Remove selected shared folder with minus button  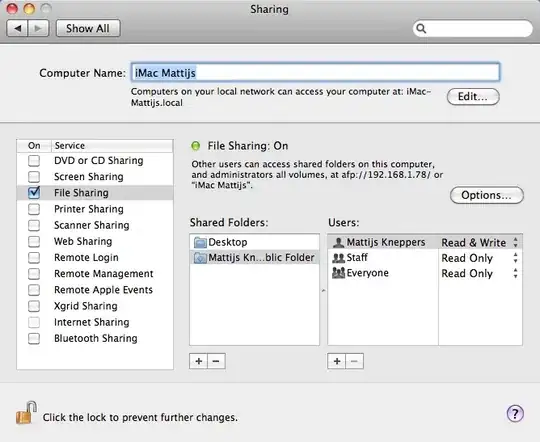click(216, 361)
